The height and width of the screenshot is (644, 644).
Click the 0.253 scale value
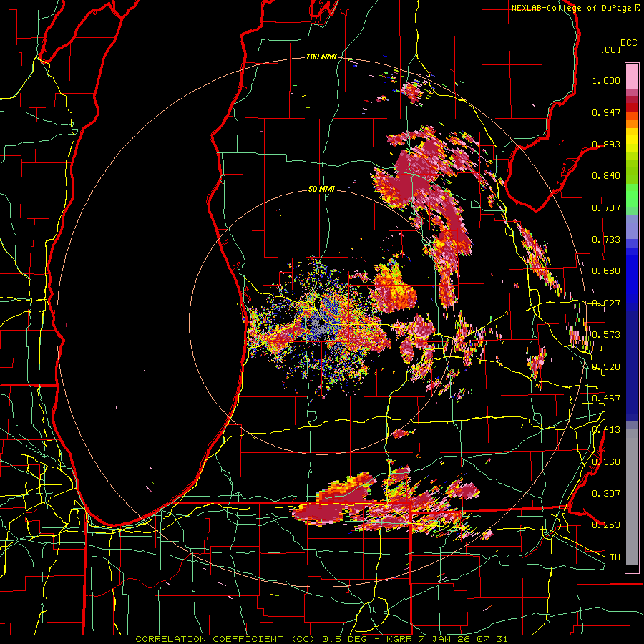[x=606, y=525]
